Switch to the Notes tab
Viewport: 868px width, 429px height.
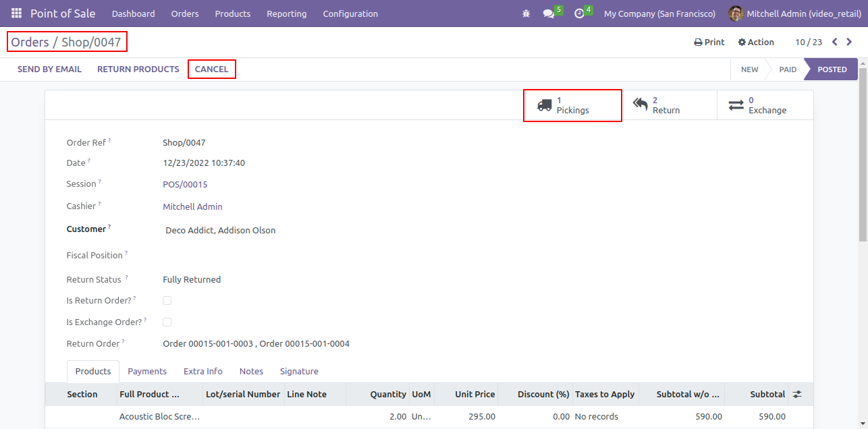click(251, 371)
